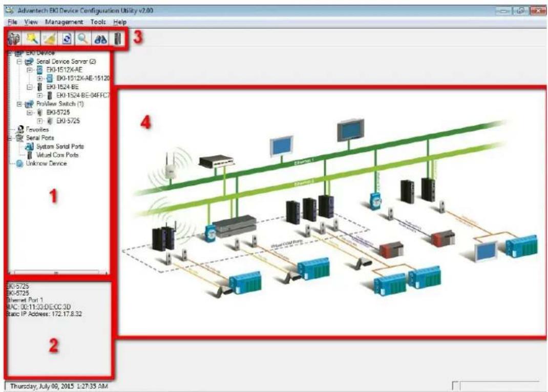Open the View menu
The image size is (548, 392).
click(x=31, y=22)
